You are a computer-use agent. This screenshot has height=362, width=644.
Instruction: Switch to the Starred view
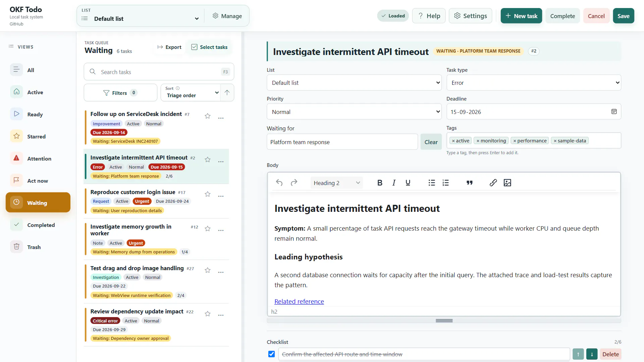(38, 136)
